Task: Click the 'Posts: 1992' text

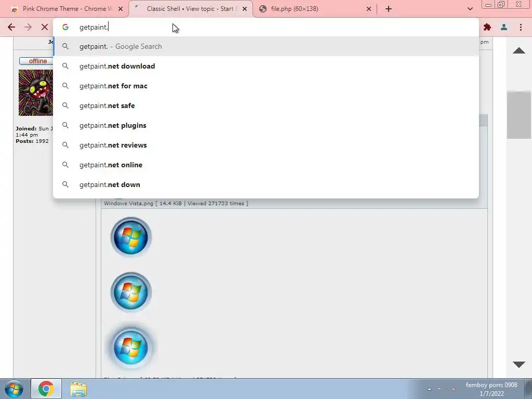Action: (x=32, y=141)
